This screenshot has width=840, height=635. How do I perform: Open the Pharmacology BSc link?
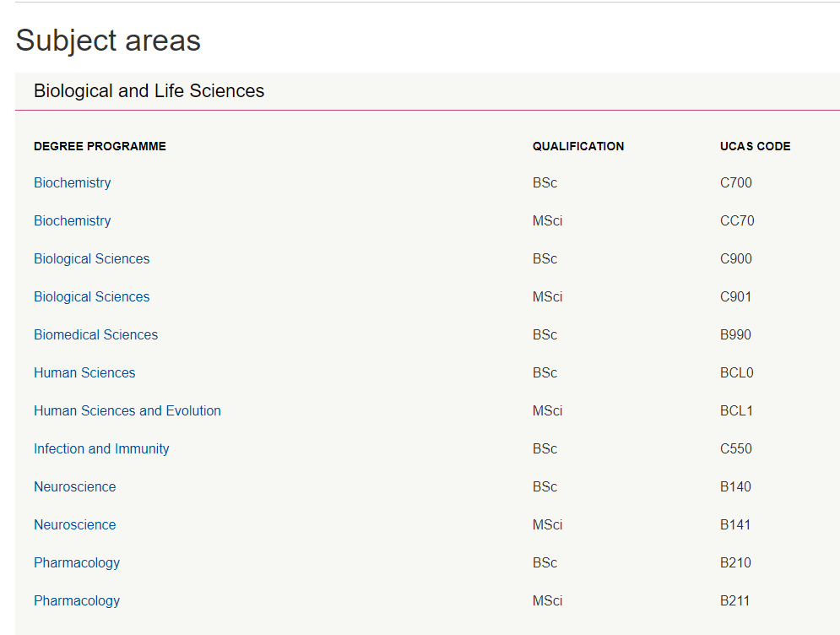[x=77, y=563]
